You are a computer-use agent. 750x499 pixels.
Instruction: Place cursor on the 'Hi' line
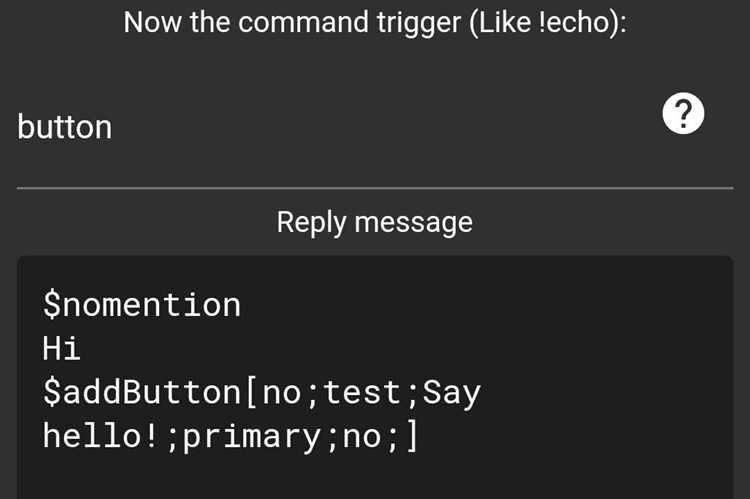pyautogui.click(x=61, y=349)
